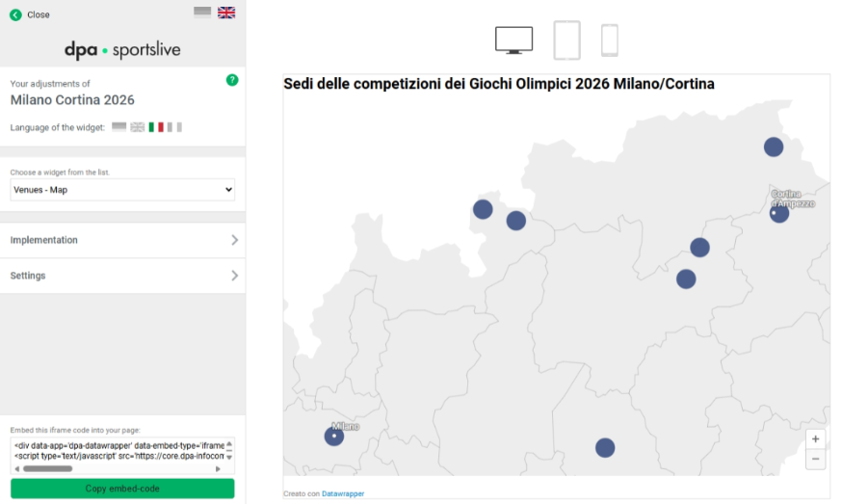Switch preview to desktop monitor view
This screenshot has height=504, width=868.
pyautogui.click(x=513, y=40)
